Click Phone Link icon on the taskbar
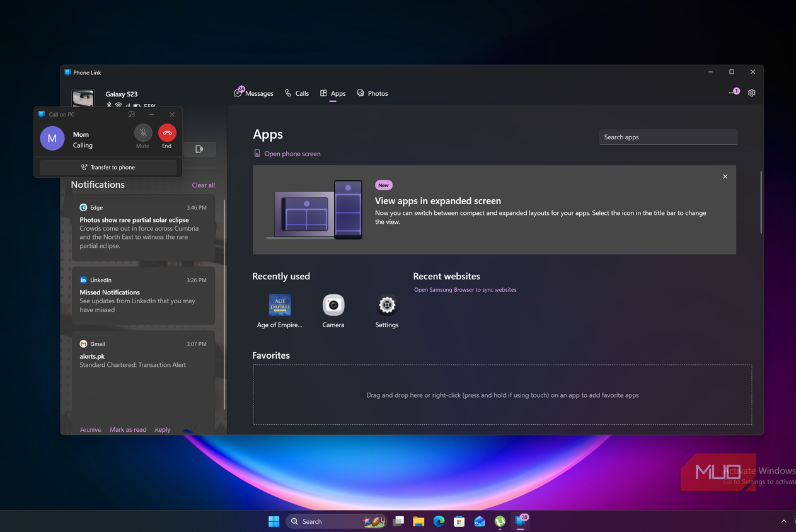The width and height of the screenshot is (796, 532). 521,521
